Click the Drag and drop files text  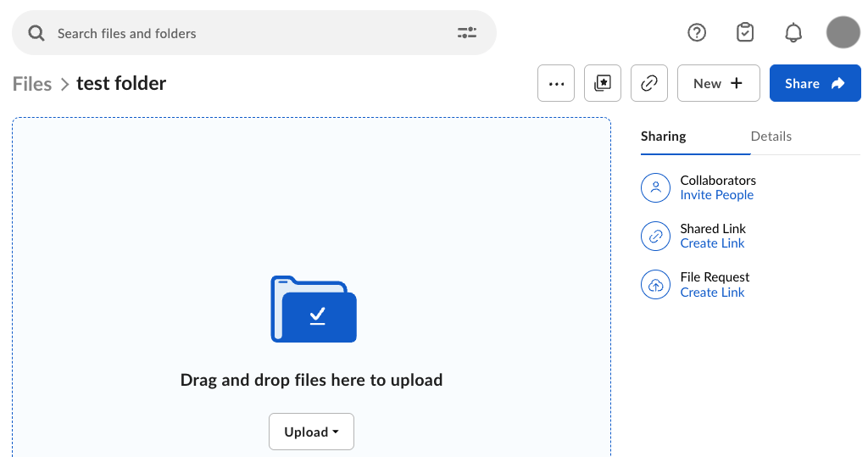[311, 380]
